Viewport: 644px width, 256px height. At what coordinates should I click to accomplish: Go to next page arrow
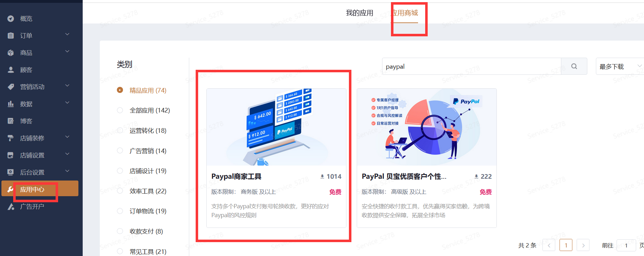click(583, 245)
